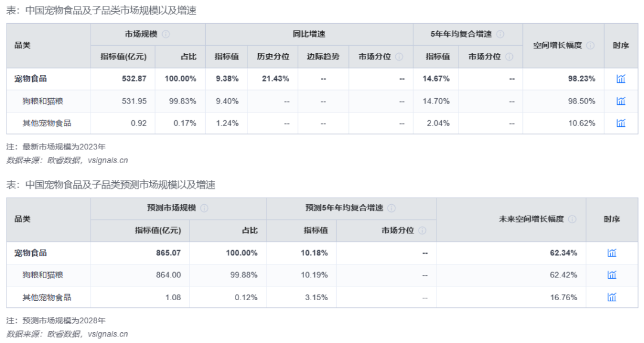
Task: Click the 865.07 forecast market size cell
Action: coord(168,253)
